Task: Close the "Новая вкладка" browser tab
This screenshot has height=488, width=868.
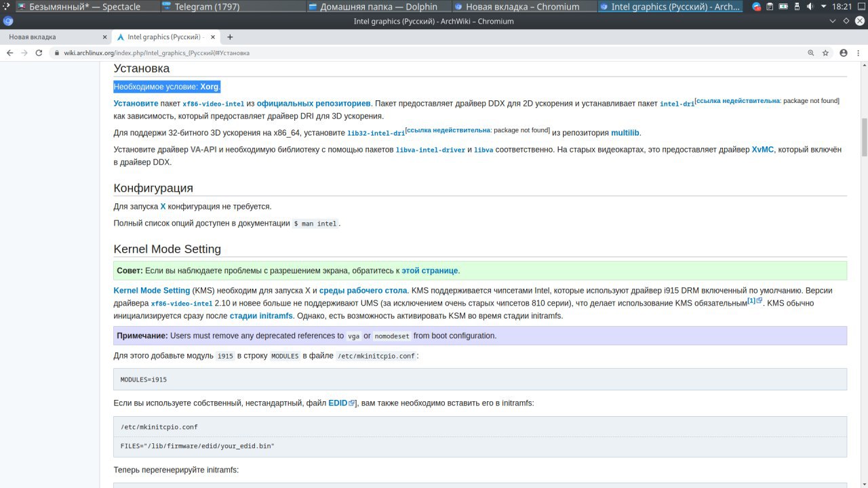Action: click(104, 37)
